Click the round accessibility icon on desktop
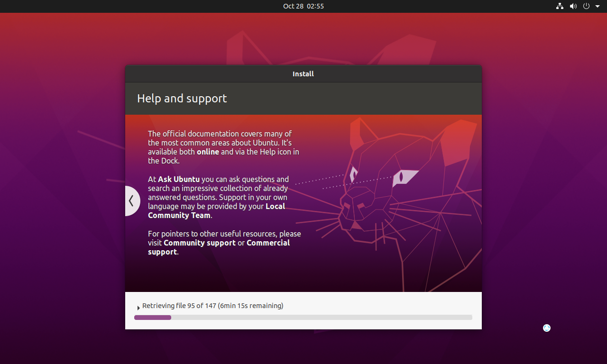This screenshot has width=607, height=364. (x=547, y=328)
